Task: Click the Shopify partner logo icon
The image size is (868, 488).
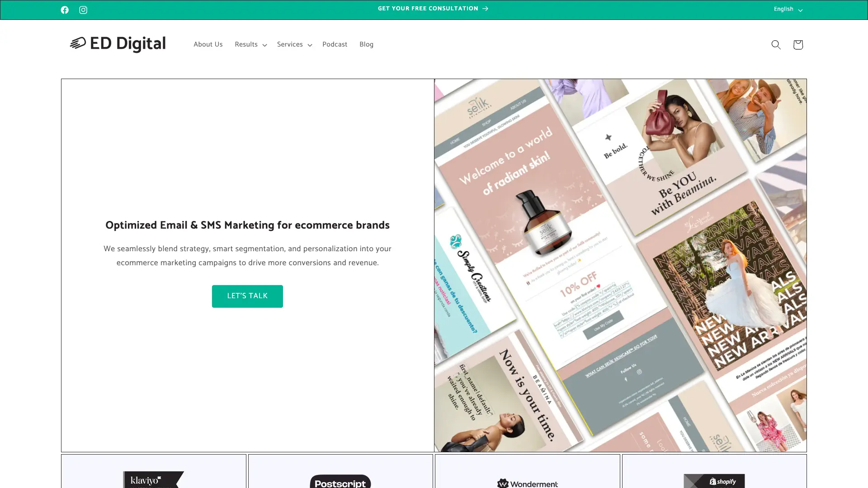Action: [x=714, y=481]
